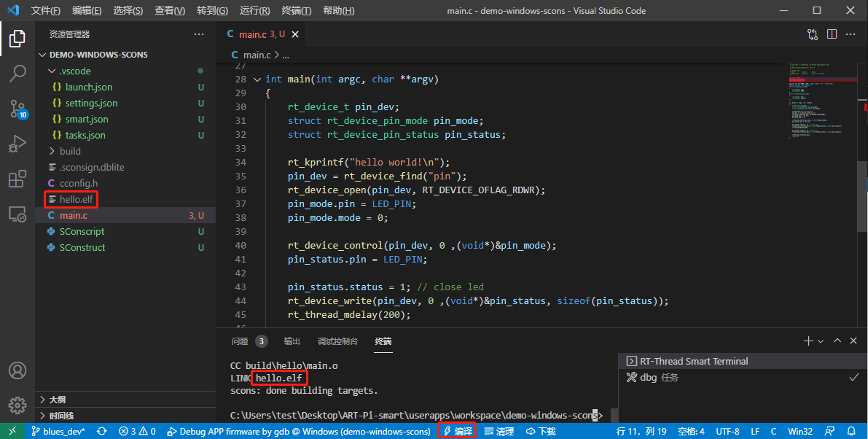The image size is (868, 439).
Task: Open the Manage gear icon
Action: (x=17, y=405)
